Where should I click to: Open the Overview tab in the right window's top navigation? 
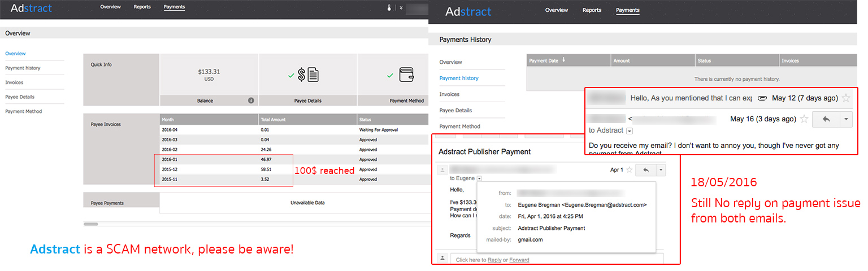pyautogui.click(x=557, y=10)
